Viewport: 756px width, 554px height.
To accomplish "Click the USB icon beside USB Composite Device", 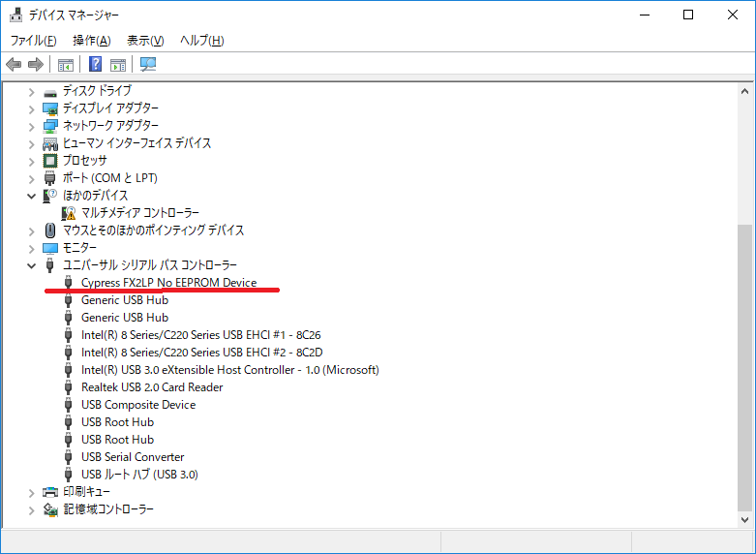I will click(x=68, y=405).
